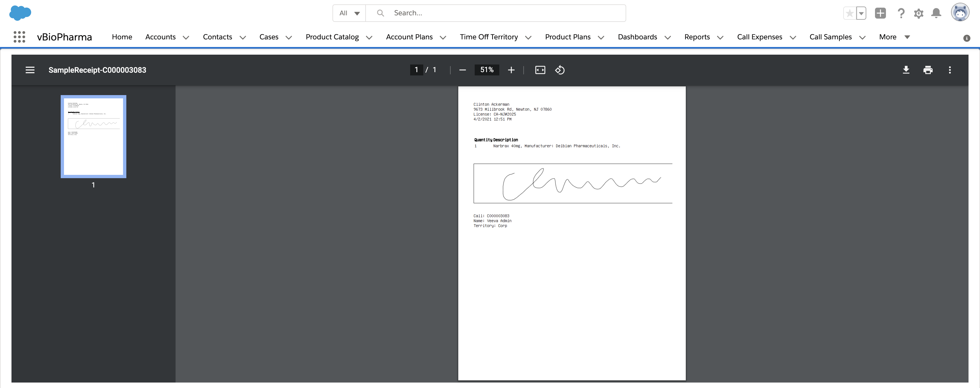Select the page 1 thumbnail
The width and height of the screenshot is (980, 388).
point(94,136)
